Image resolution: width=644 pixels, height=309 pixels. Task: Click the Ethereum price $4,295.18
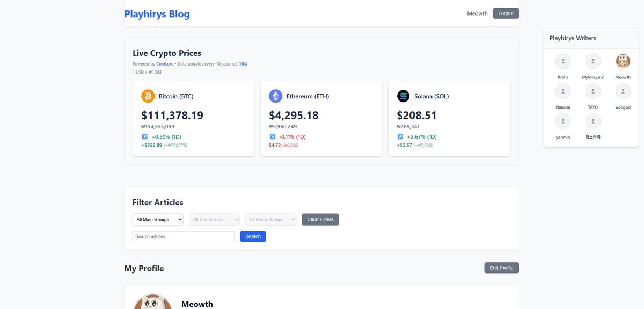pyautogui.click(x=294, y=116)
